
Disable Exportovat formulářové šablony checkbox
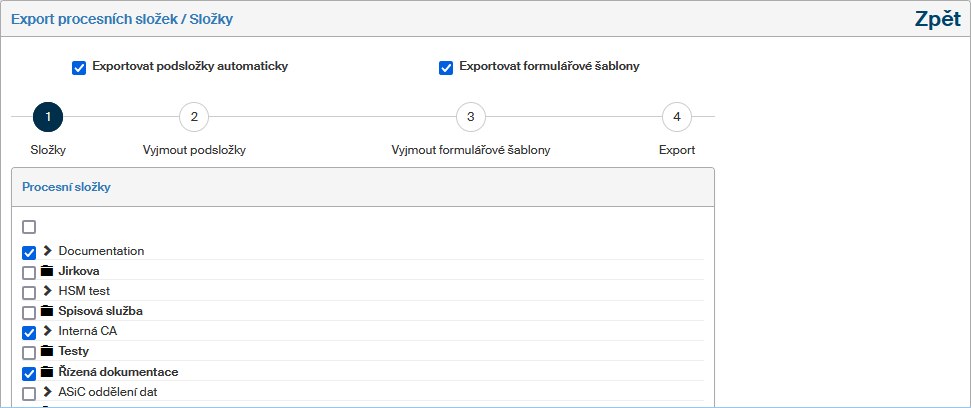click(446, 68)
